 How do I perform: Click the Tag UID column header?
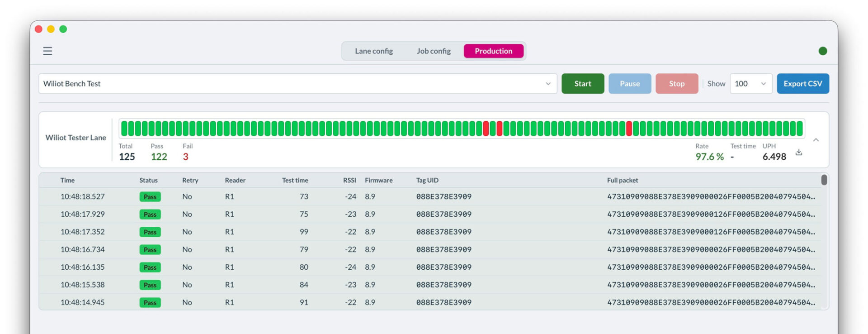427,180
